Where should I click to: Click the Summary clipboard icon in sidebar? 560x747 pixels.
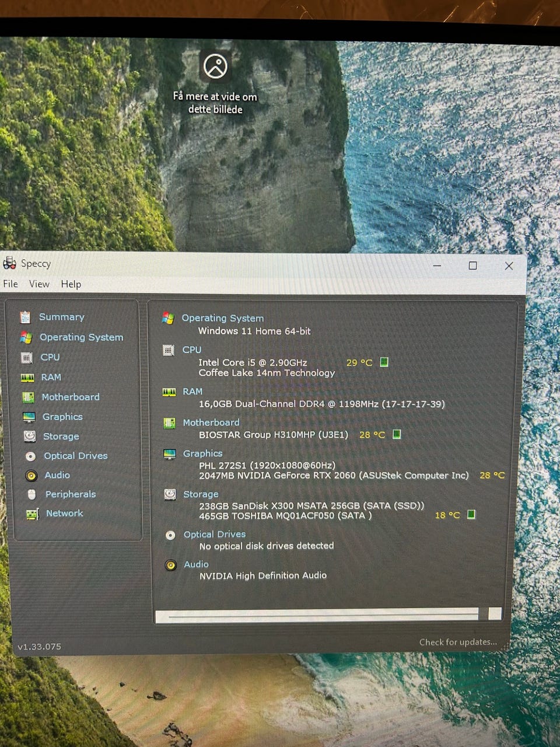coord(25,317)
